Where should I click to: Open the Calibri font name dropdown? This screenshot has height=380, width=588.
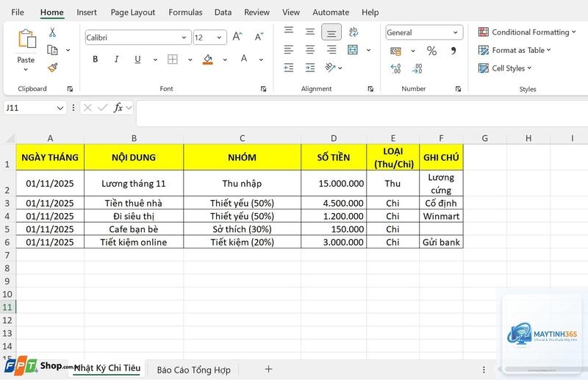click(184, 37)
